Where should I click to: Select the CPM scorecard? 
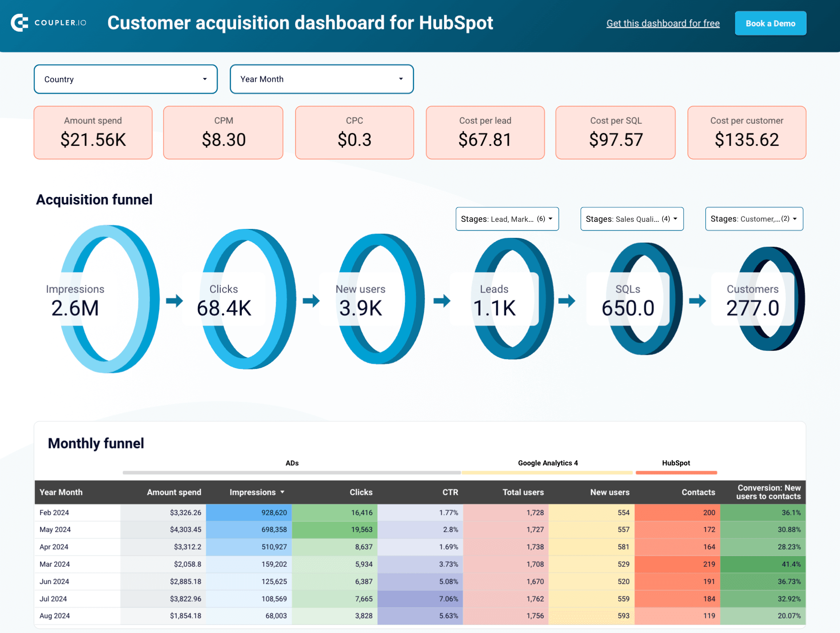point(224,132)
